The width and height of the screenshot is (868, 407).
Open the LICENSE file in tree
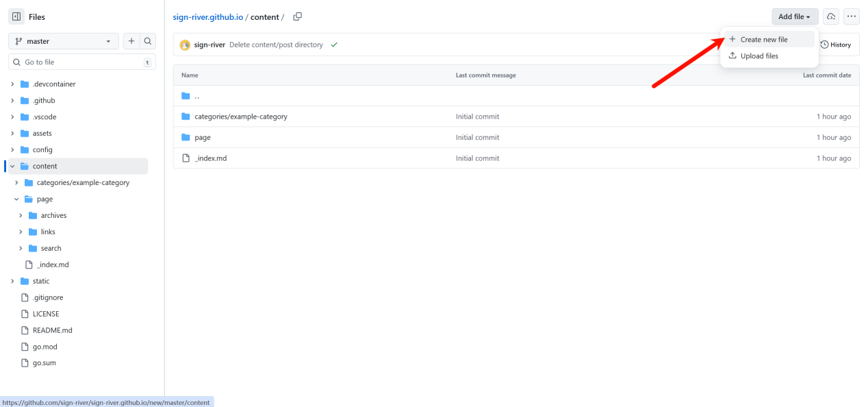click(46, 314)
